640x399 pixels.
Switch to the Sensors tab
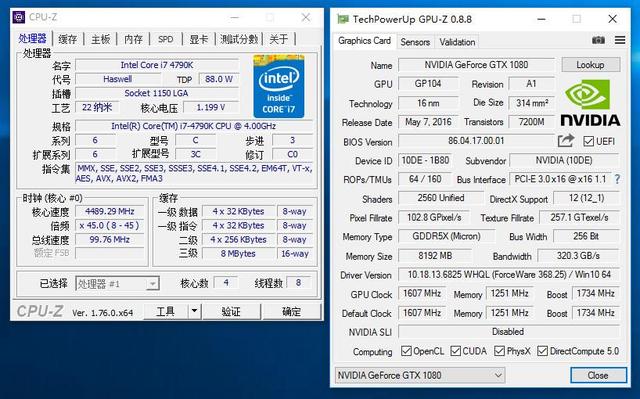pos(415,42)
